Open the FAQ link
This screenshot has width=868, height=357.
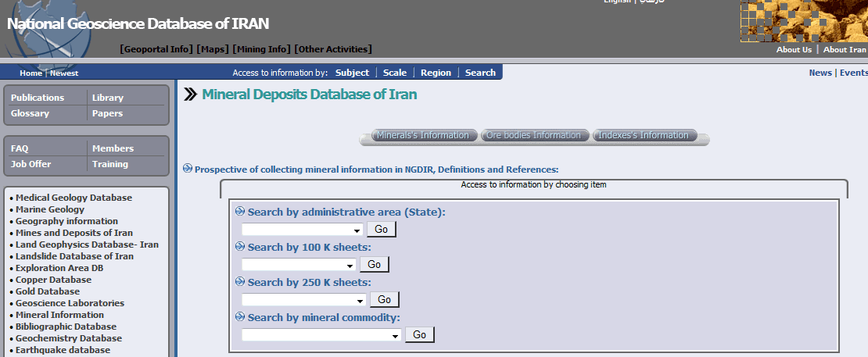pyautogui.click(x=20, y=148)
